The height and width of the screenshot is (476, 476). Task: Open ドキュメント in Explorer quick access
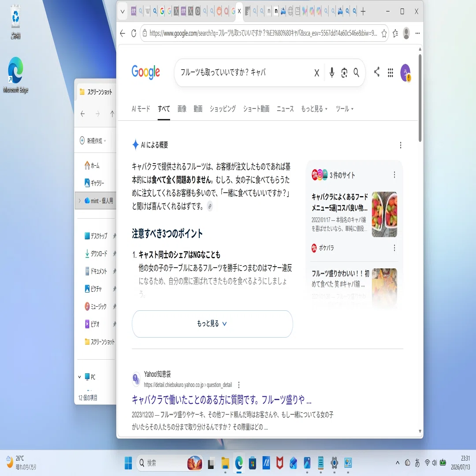pyautogui.click(x=96, y=271)
